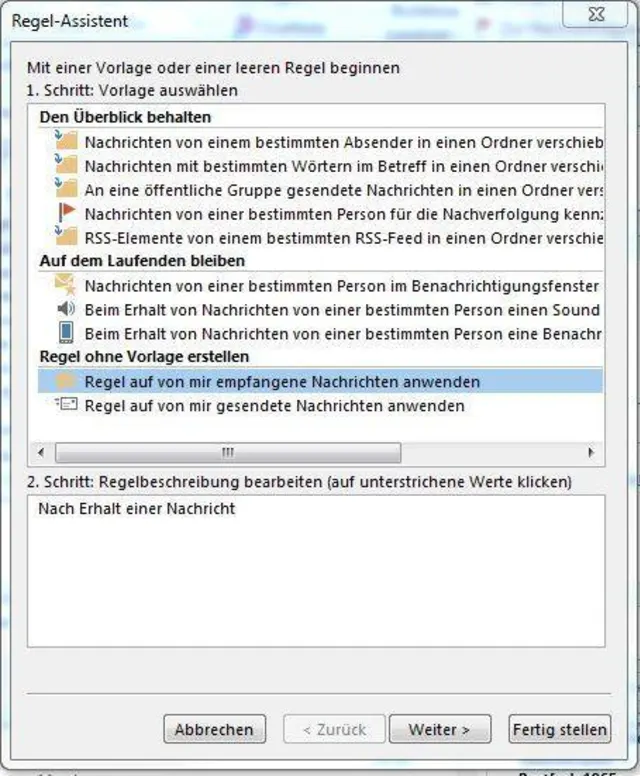Click the horizontal scrollbar right arrow
640x776 pixels.
(x=591, y=452)
